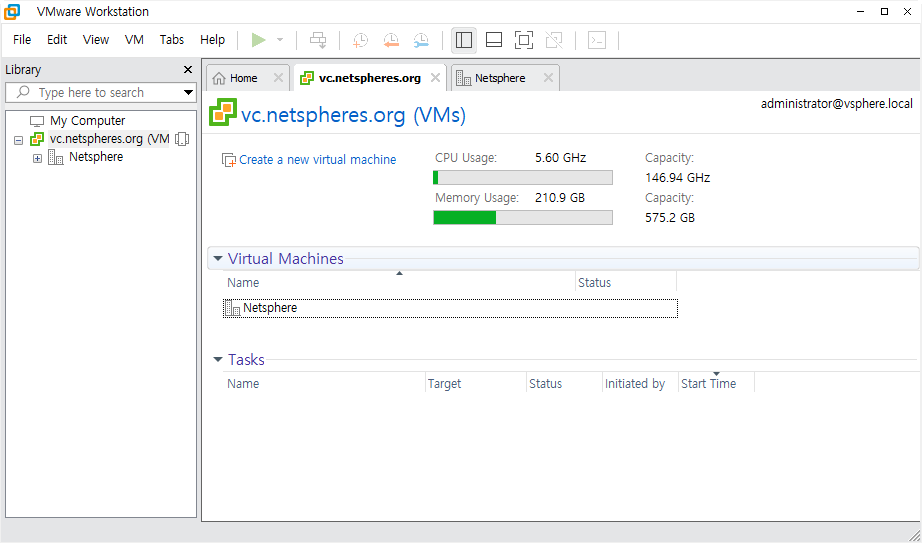Click the Take Snapshot clock icon

pyautogui.click(x=360, y=40)
